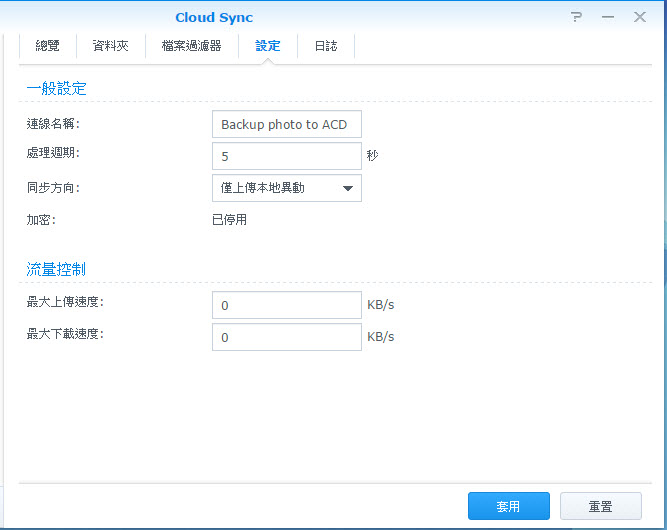This screenshot has width=667, height=530.
Task: Open the 資料夾 tab
Action: coord(111,46)
